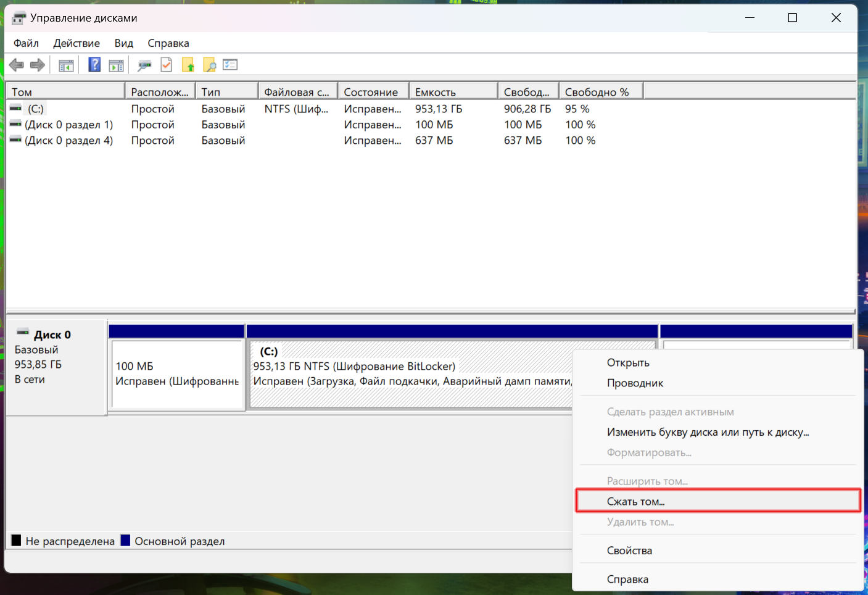This screenshot has height=595, width=868.
Task: Click the Управление дисками title bar icon
Action: [x=19, y=18]
